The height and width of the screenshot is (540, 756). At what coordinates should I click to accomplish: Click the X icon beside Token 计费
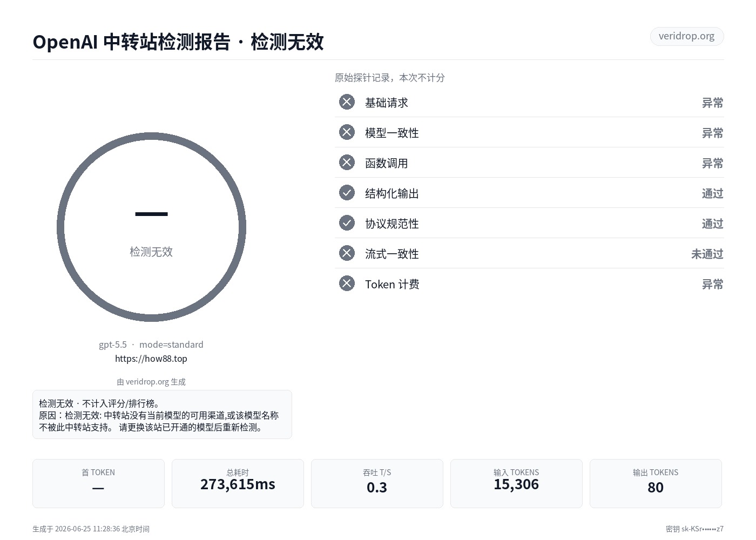(347, 283)
